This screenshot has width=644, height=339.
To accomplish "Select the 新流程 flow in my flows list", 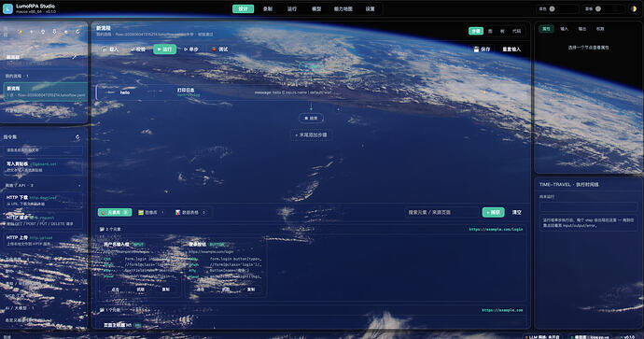I will 45,92.
